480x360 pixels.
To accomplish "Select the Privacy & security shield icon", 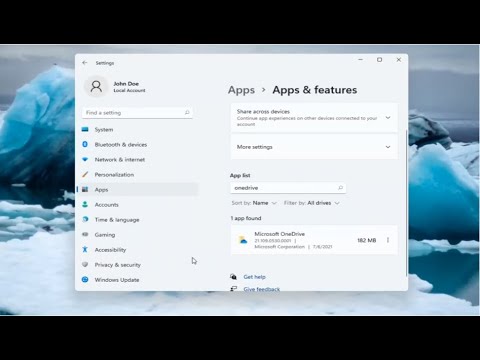I will pyautogui.click(x=85, y=264).
